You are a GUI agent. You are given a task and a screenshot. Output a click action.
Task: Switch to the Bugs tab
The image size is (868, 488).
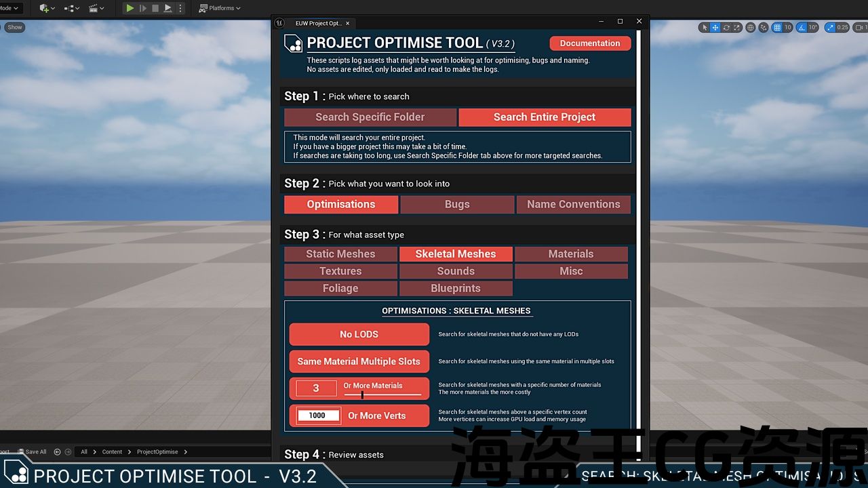point(457,205)
